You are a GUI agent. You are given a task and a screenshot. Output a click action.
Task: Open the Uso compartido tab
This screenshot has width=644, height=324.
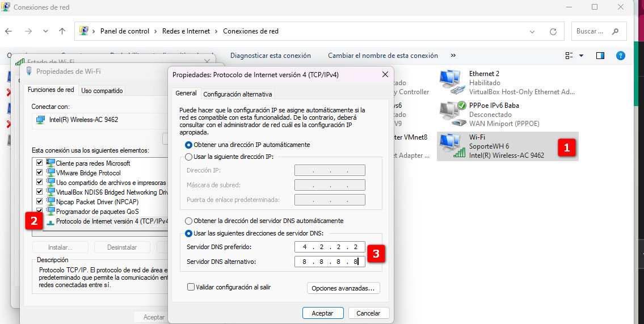pos(102,91)
